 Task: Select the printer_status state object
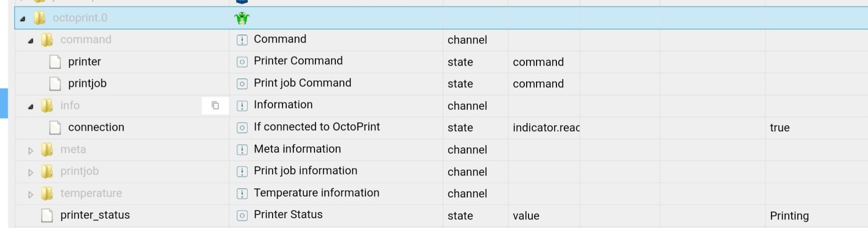[x=95, y=215]
